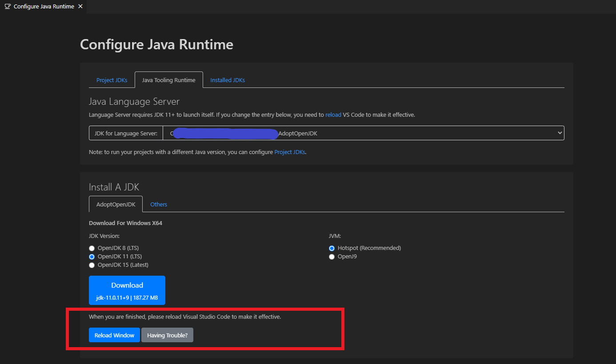This screenshot has width=616, height=364.
Task: Switch to the Others install tab
Action: 159,205
